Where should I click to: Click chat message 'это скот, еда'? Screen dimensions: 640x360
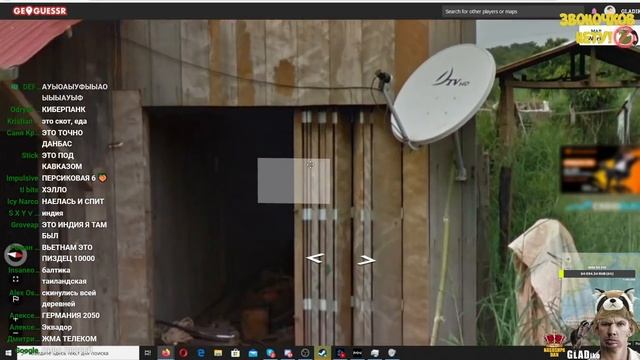coord(64,121)
